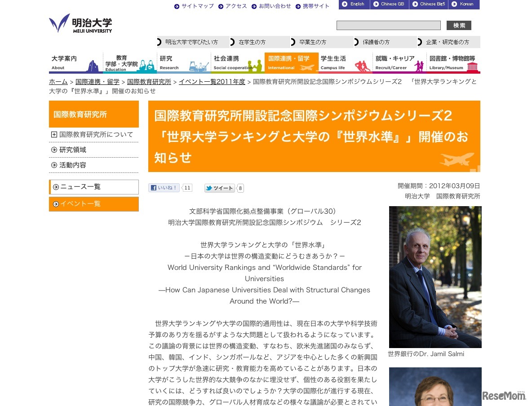Viewport: 532px width, 406px height.
Task: Click the Twitter bird icon on ツイート button
Action: 210,188
